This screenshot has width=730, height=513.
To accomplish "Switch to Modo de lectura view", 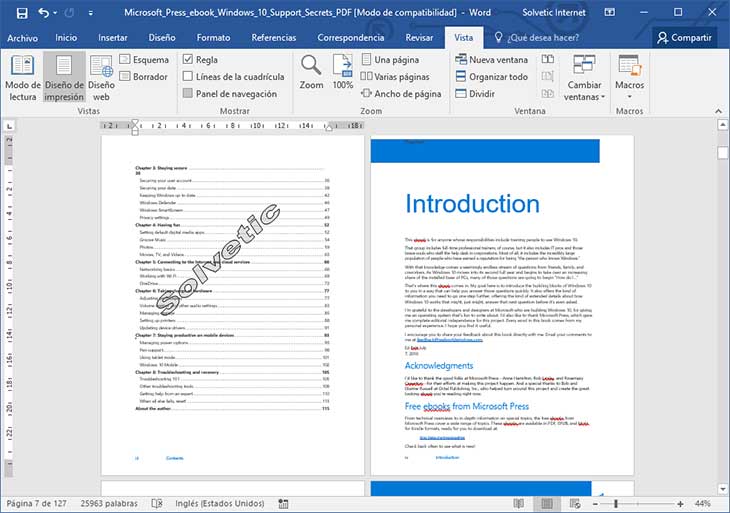I will pyautogui.click(x=23, y=77).
